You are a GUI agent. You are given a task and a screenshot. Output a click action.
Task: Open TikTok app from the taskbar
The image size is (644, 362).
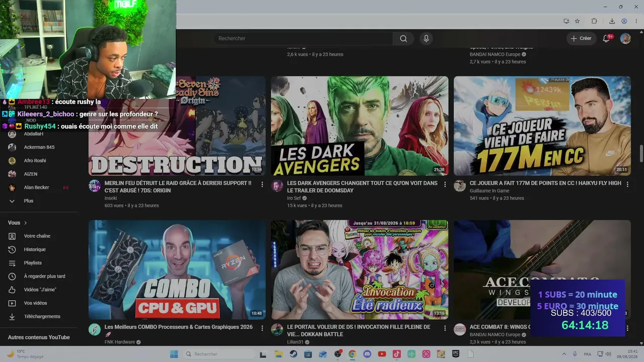396,354
